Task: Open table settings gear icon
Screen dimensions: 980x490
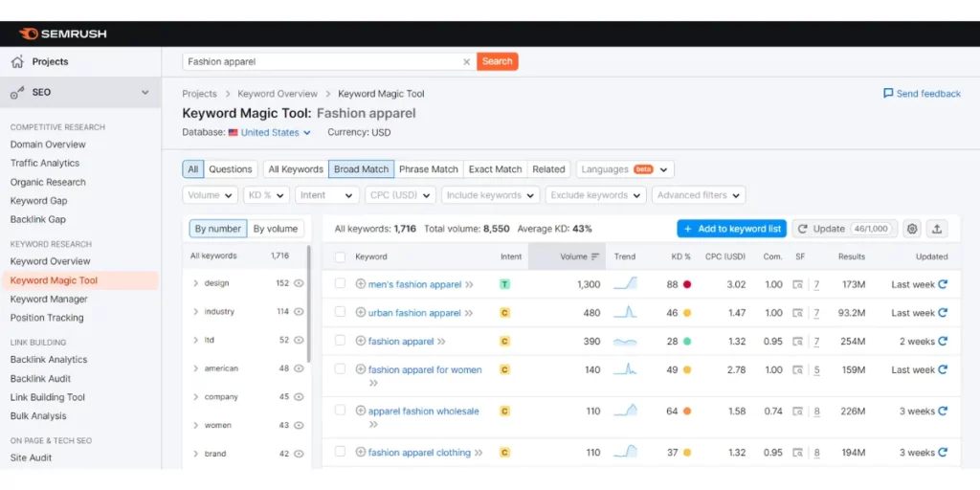Action: [x=912, y=229]
